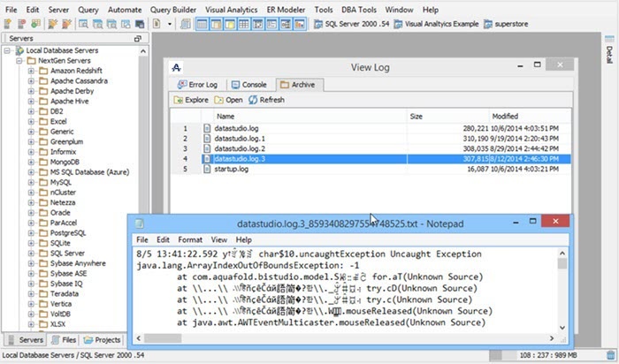Select the MS SQL Database (Azure) item

89,172
